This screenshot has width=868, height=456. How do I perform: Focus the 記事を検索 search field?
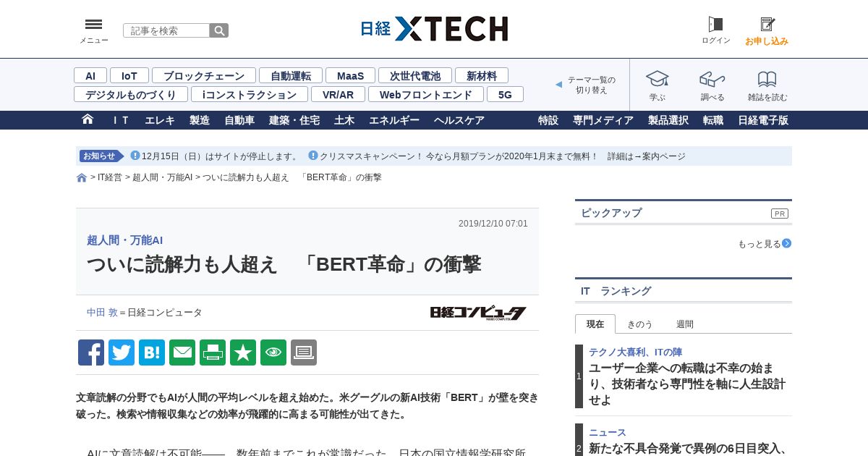[x=166, y=30]
